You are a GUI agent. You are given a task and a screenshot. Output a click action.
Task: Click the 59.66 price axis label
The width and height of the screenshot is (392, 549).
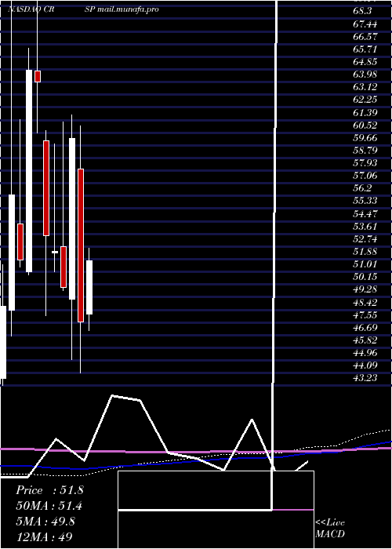point(365,138)
